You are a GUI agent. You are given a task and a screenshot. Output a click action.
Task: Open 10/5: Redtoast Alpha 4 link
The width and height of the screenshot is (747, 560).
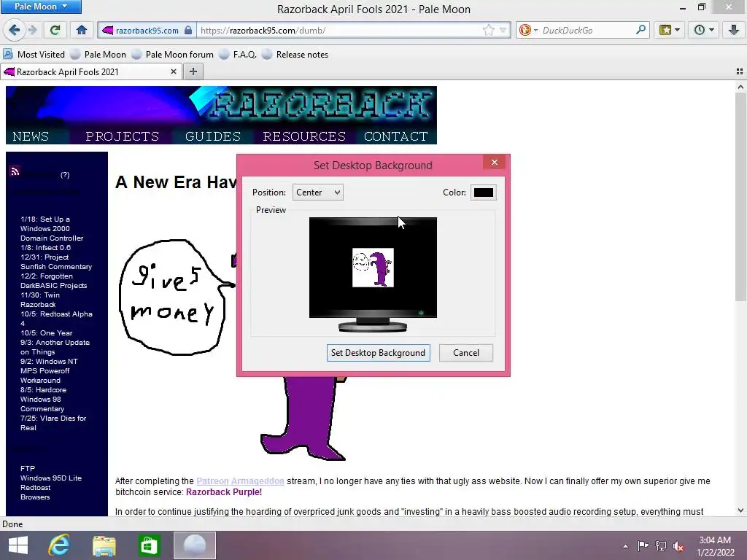pos(56,319)
